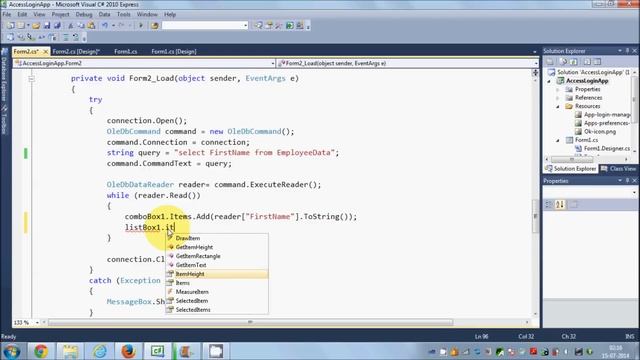Click the Cut scissors icon
This screenshot has width=640, height=360.
(x=70, y=25)
